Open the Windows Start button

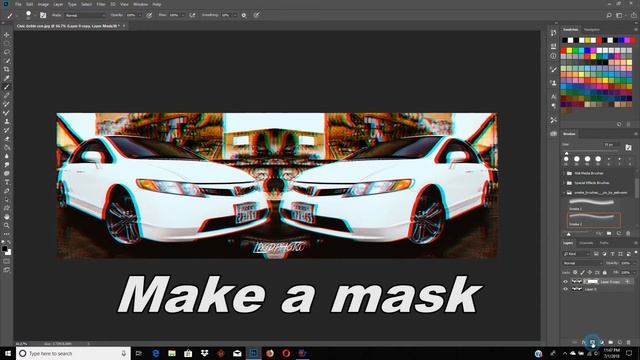point(8,353)
